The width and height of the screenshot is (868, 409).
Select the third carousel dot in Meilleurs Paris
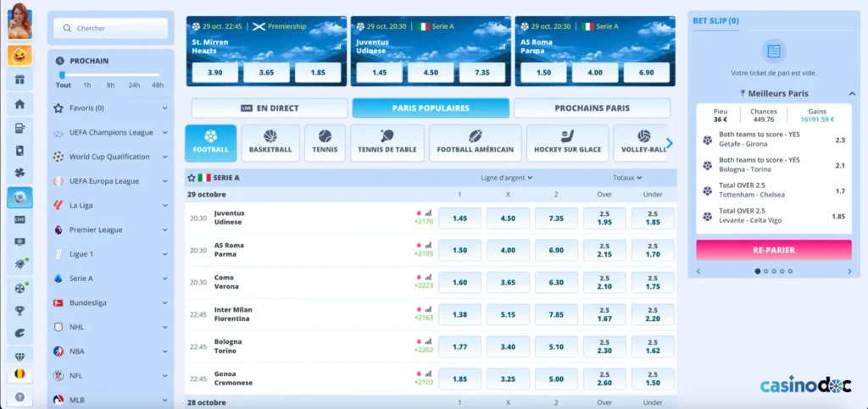pos(774,271)
